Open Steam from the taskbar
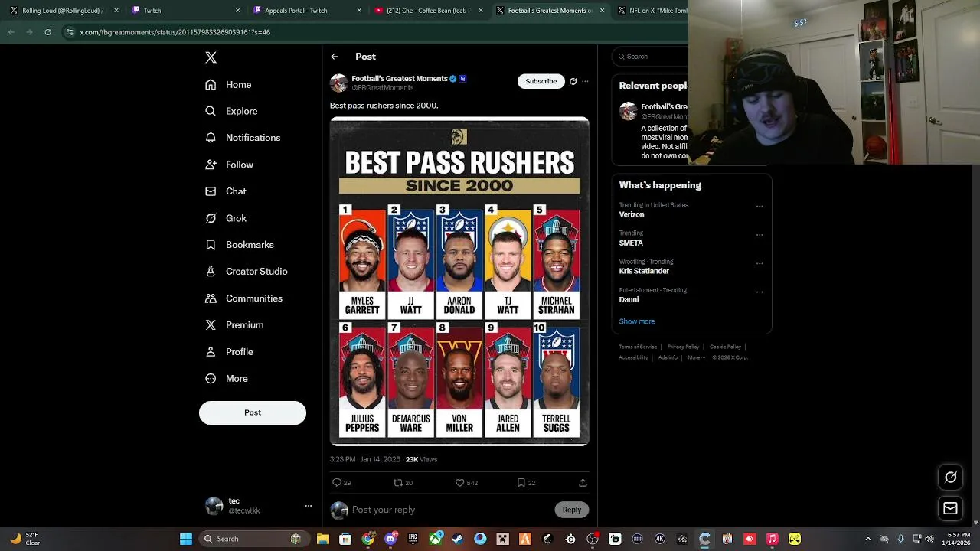Image resolution: width=980 pixels, height=551 pixels. pos(457,539)
